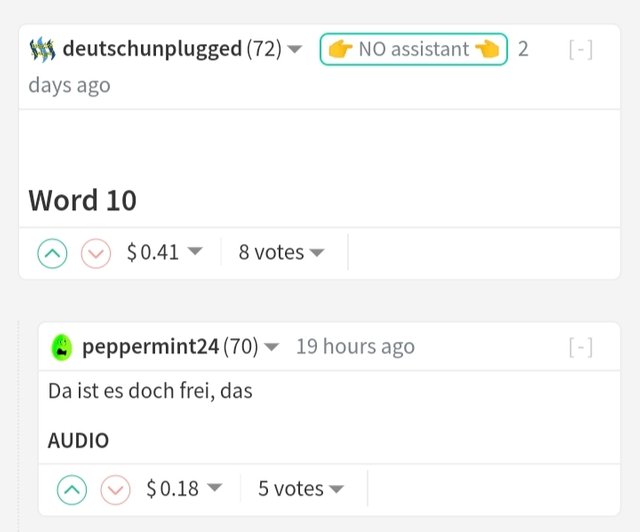This screenshot has width=640, height=532.
Task: Click the NO assistant badge
Action: [413, 49]
